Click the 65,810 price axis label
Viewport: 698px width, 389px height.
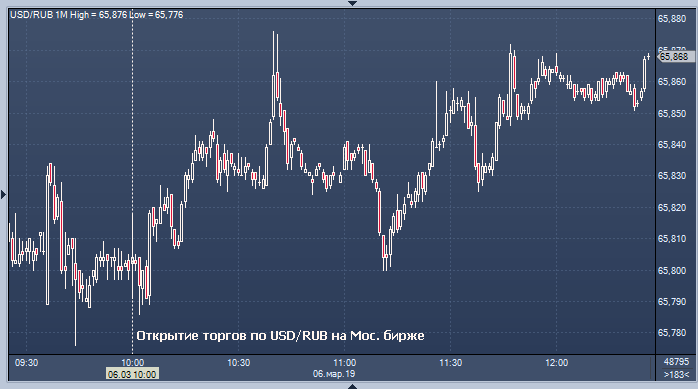coord(672,239)
